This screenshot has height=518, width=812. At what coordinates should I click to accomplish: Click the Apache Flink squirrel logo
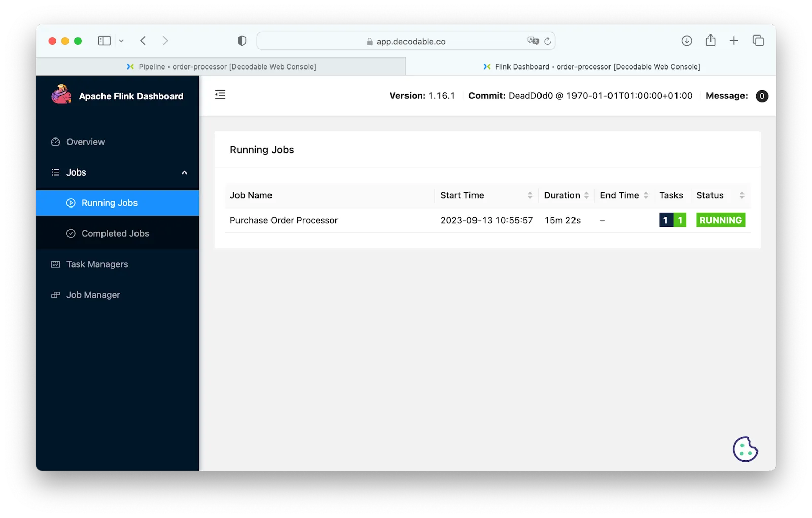point(61,94)
